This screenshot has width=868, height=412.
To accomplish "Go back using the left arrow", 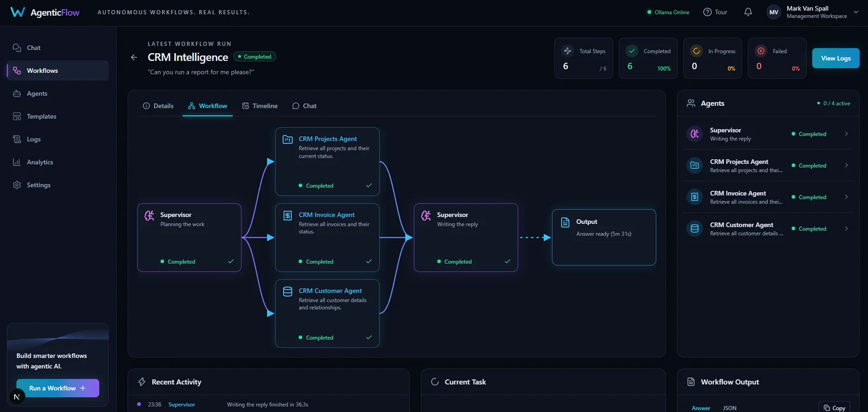I will click(x=134, y=57).
